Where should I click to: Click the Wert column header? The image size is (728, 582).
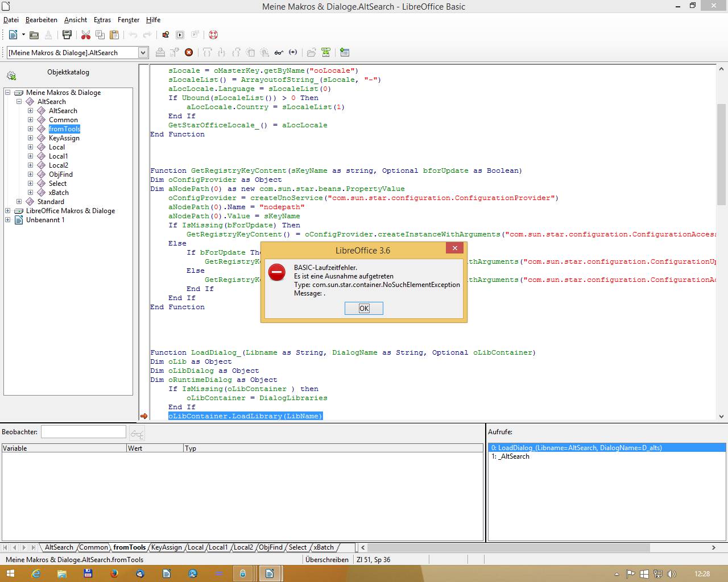(x=155, y=448)
